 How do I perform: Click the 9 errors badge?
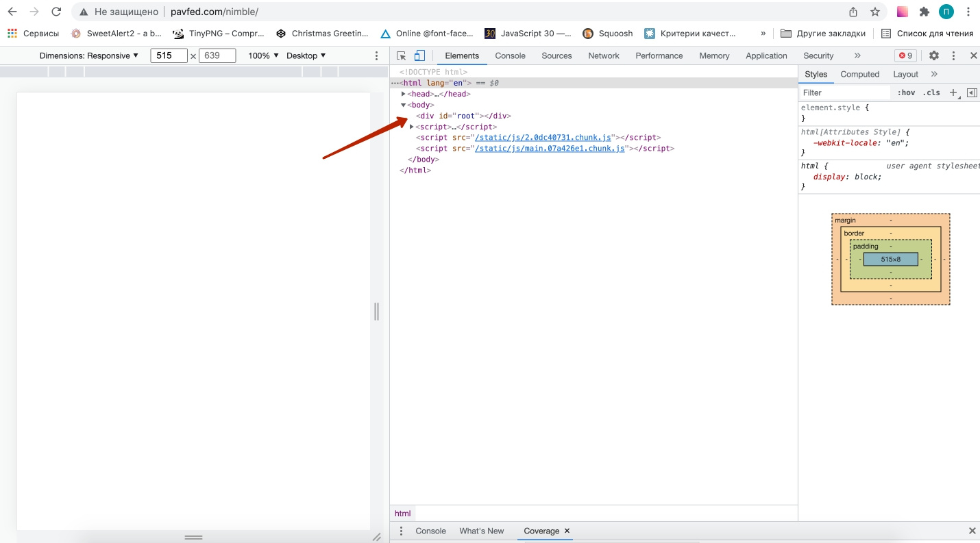[906, 55]
